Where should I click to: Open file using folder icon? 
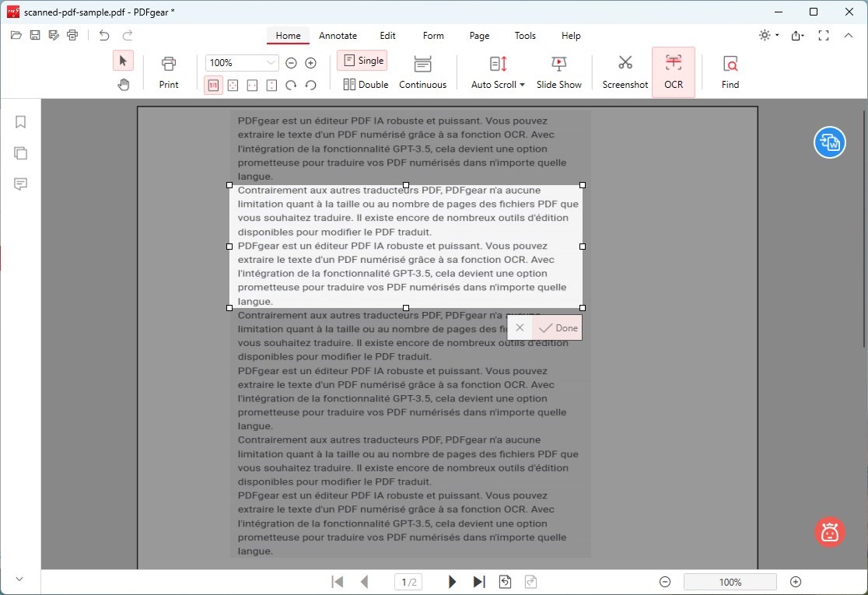[x=16, y=36]
